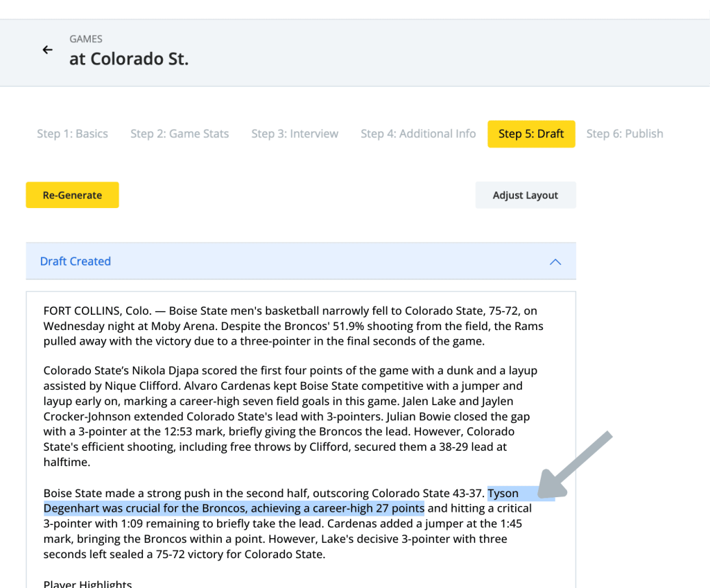Click the Adjust Layout button
The image size is (710, 588).
(x=526, y=196)
